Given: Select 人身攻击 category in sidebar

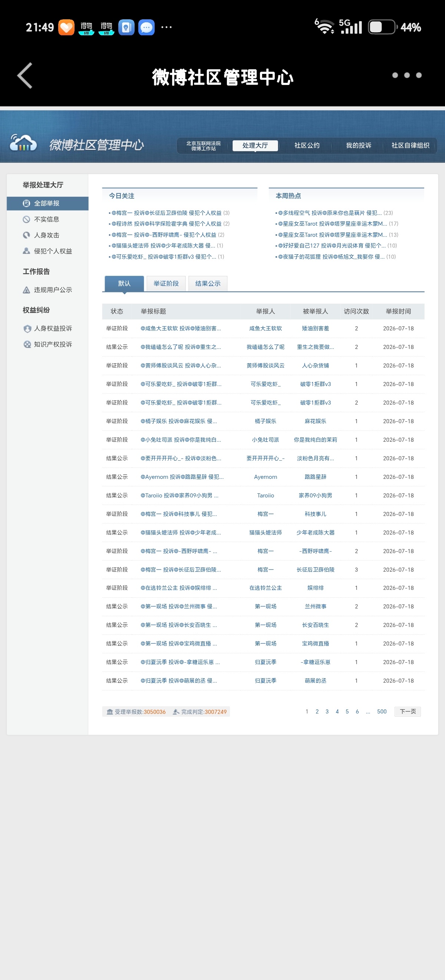Looking at the screenshot, I should pyautogui.click(x=46, y=235).
